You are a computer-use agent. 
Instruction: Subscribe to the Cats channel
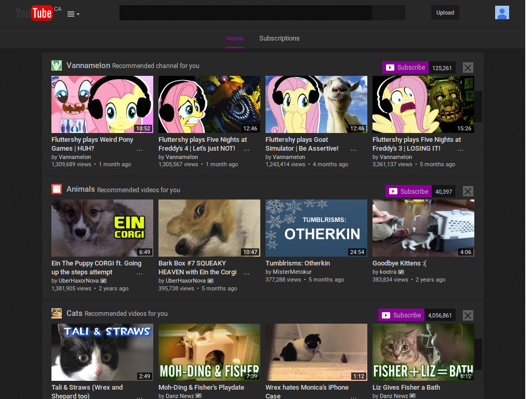coord(402,315)
